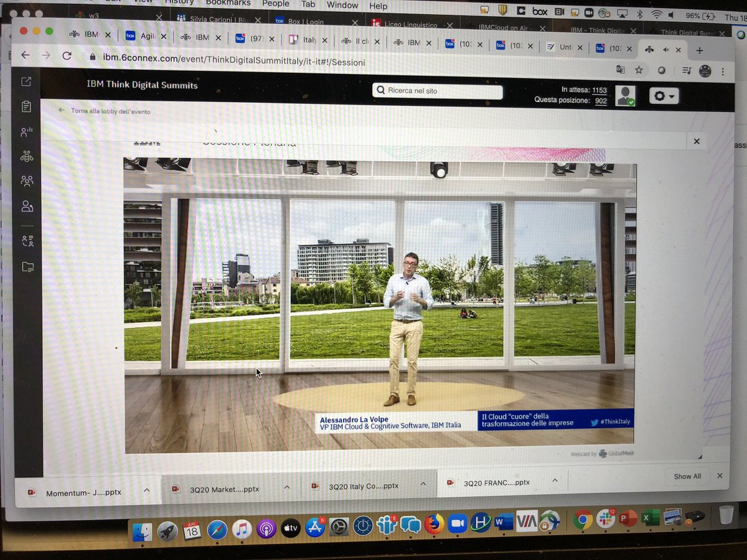The height and width of the screenshot is (560, 747).
Task: Open App Store in the Dock
Action: coord(315,528)
